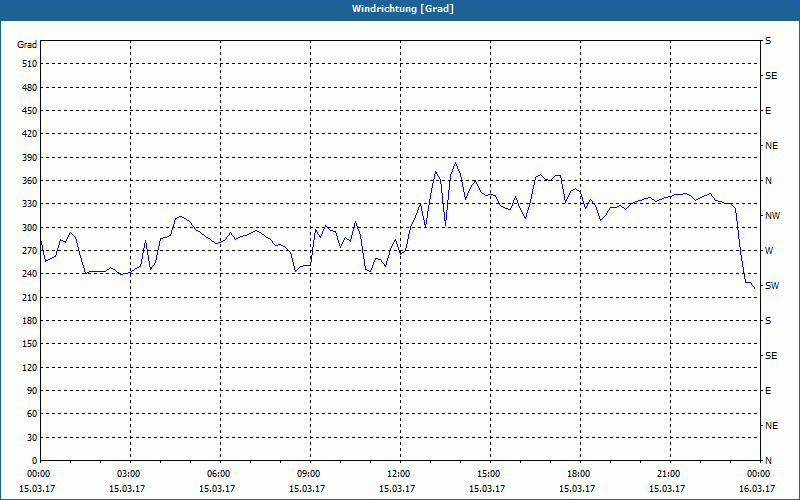Select the "00:00" label above 16.03.17

[x=759, y=474]
